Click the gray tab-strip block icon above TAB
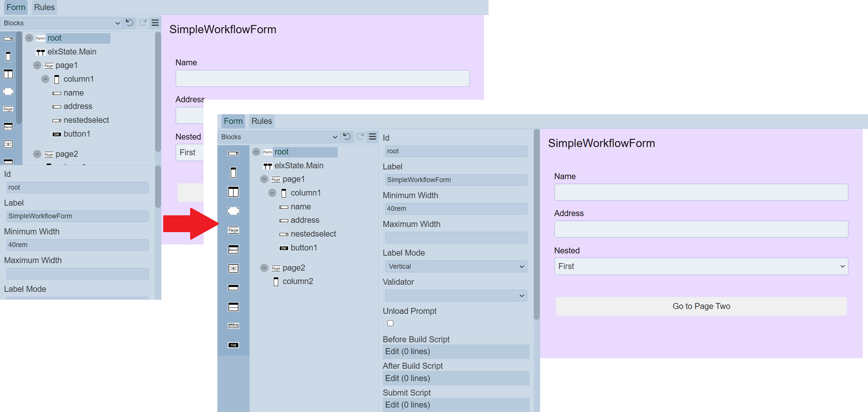This screenshot has height=412, width=868. 233,326
